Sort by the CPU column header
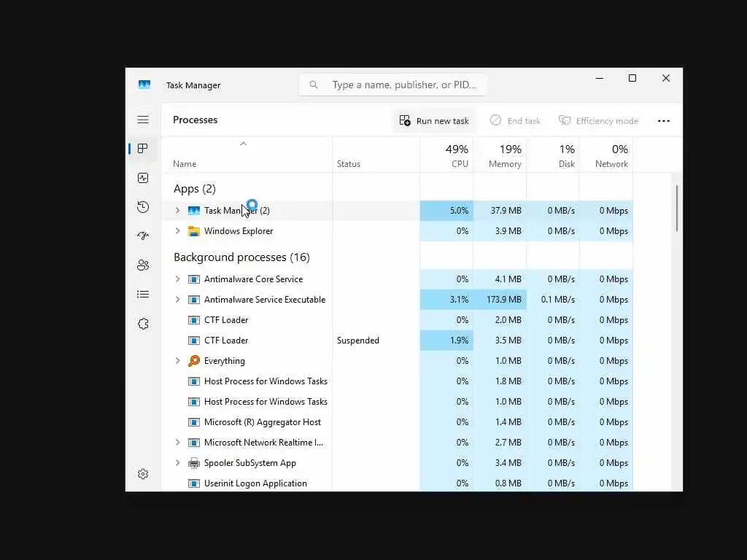 coord(446,155)
